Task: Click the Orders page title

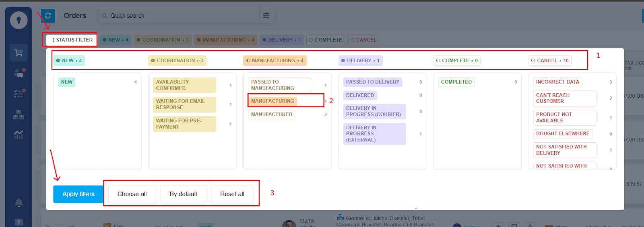Action: (x=75, y=16)
